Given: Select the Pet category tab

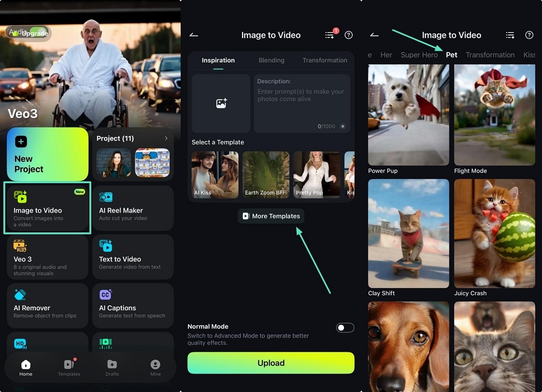Looking at the screenshot, I should (452, 55).
